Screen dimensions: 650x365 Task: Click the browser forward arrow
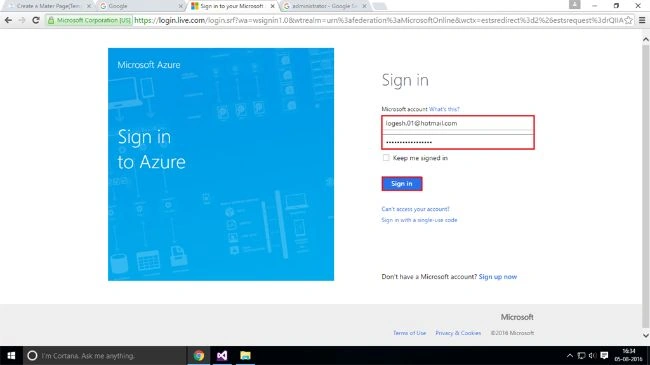pyautogui.click(x=22, y=20)
